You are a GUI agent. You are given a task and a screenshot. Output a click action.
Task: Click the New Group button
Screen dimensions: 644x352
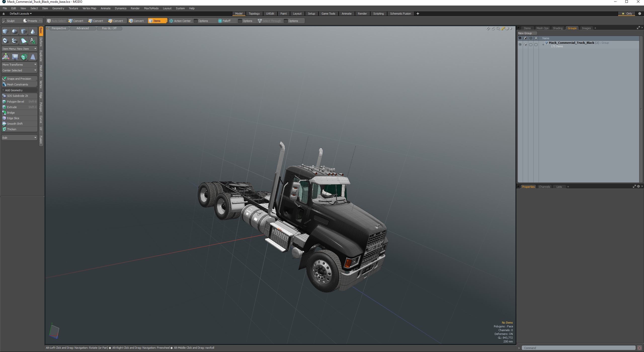(527, 33)
